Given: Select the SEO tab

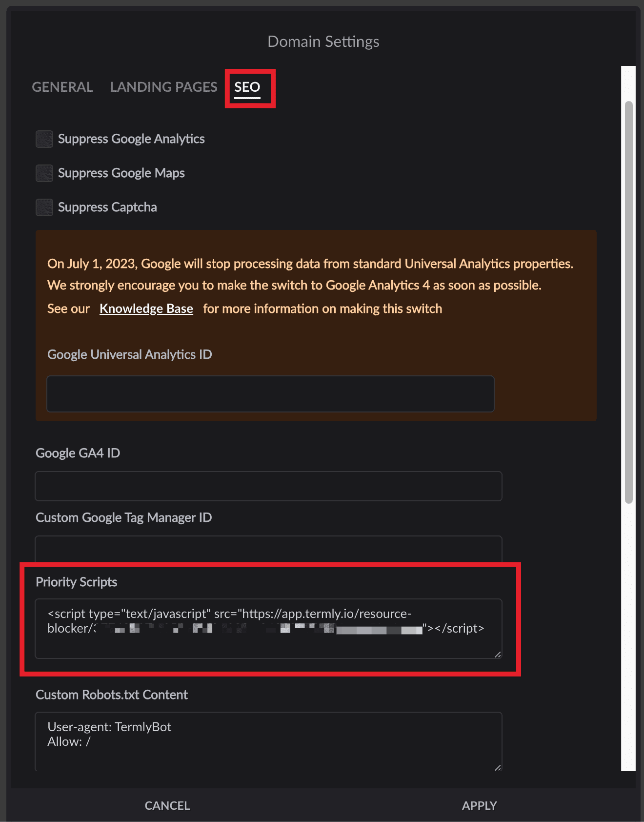Looking at the screenshot, I should pos(247,87).
